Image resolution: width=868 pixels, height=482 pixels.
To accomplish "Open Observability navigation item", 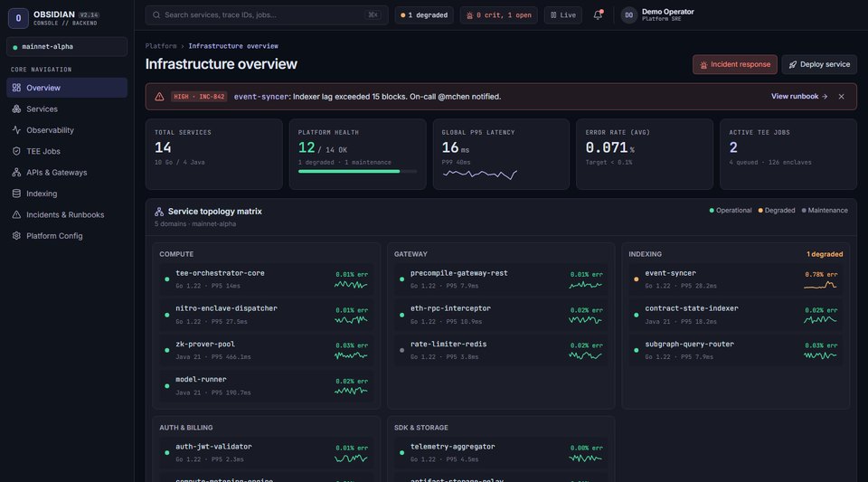I will coord(67,130).
